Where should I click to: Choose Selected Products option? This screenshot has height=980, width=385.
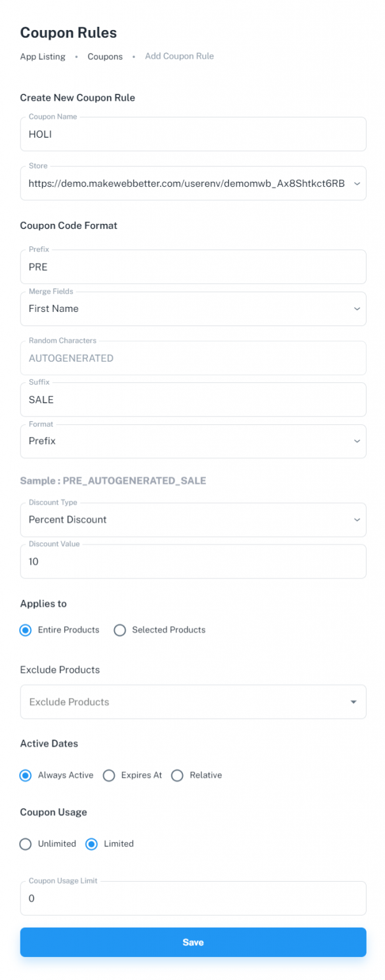[120, 630]
